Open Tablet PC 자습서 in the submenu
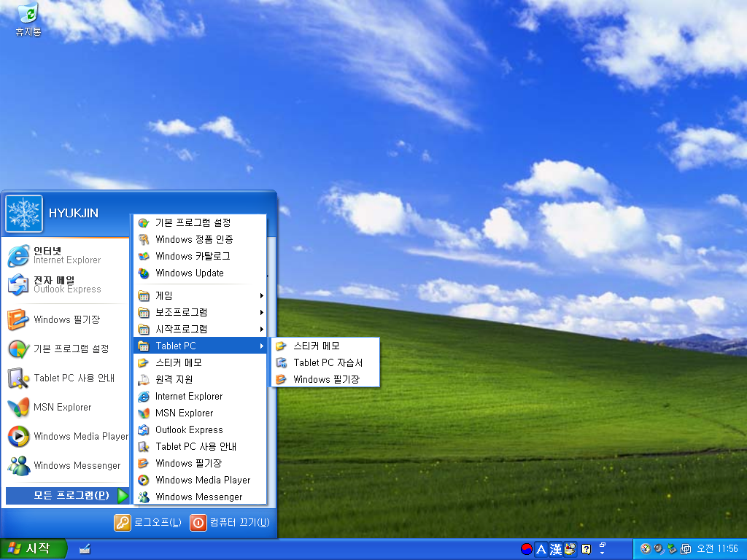Image resolution: width=747 pixels, height=560 pixels. [x=325, y=363]
